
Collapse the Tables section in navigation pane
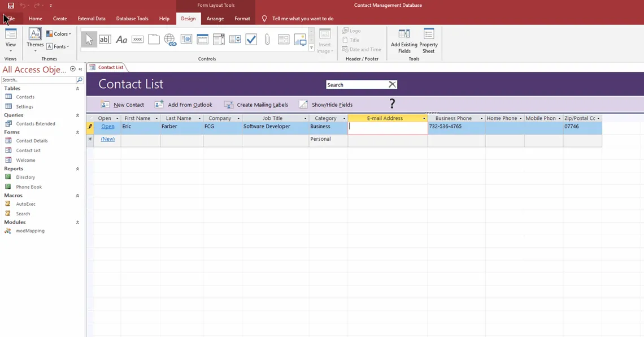tap(77, 88)
